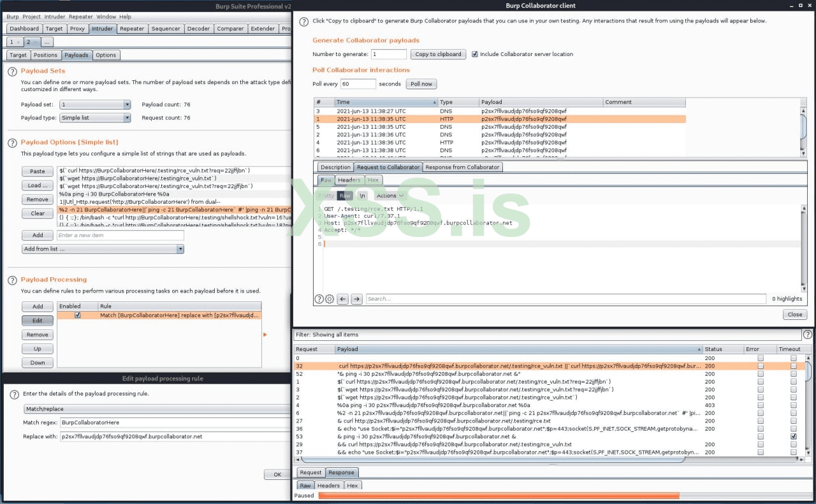Image resolution: width=816 pixels, height=504 pixels.
Task: Move rule down with the Down button
Action: [x=38, y=363]
